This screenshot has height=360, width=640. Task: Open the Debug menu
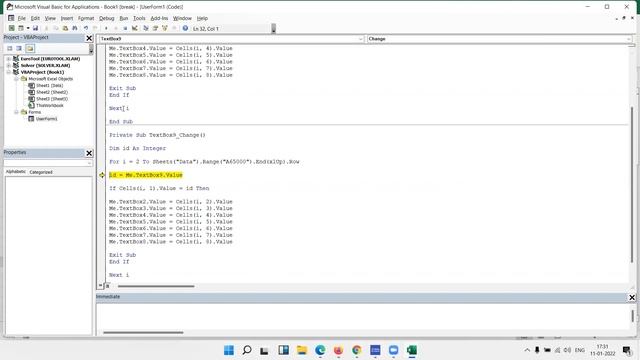pyautogui.click(x=107, y=18)
